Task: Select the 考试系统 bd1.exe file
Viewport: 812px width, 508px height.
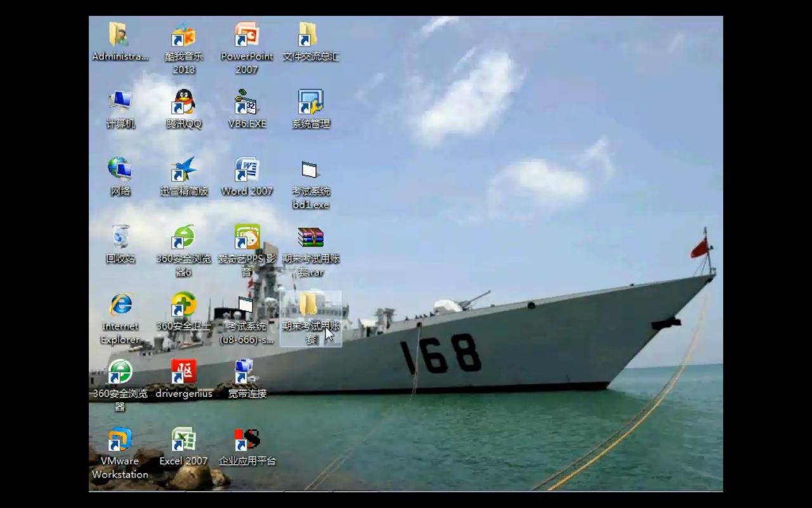Action: coord(310,170)
